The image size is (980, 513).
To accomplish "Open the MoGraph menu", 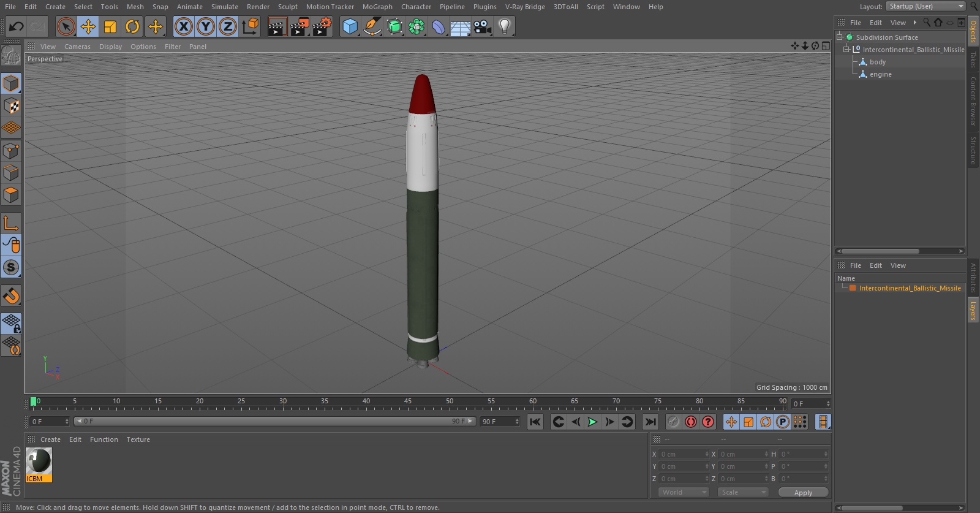I will (377, 7).
